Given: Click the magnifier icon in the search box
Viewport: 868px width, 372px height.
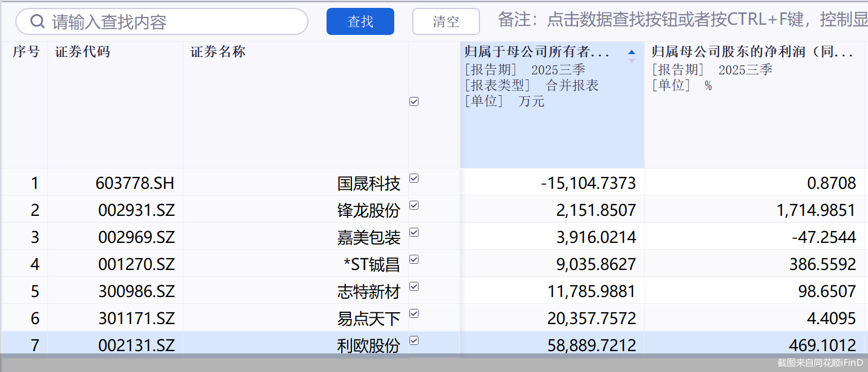Looking at the screenshot, I should coord(37,21).
